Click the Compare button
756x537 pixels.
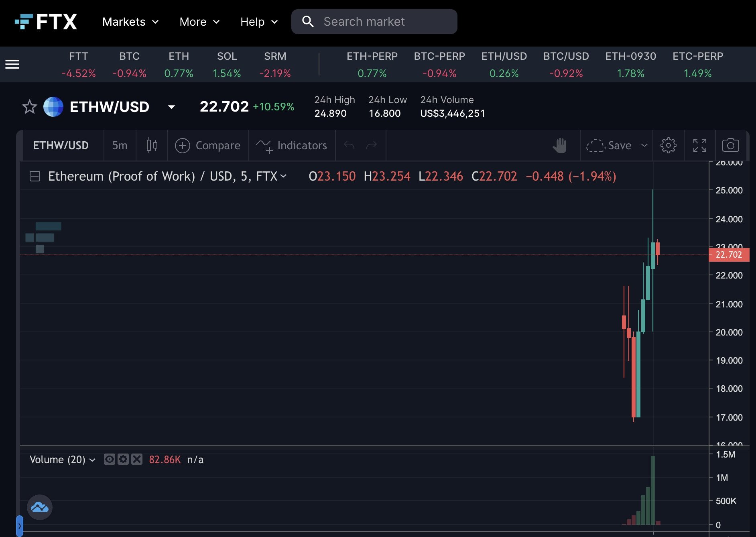(208, 145)
